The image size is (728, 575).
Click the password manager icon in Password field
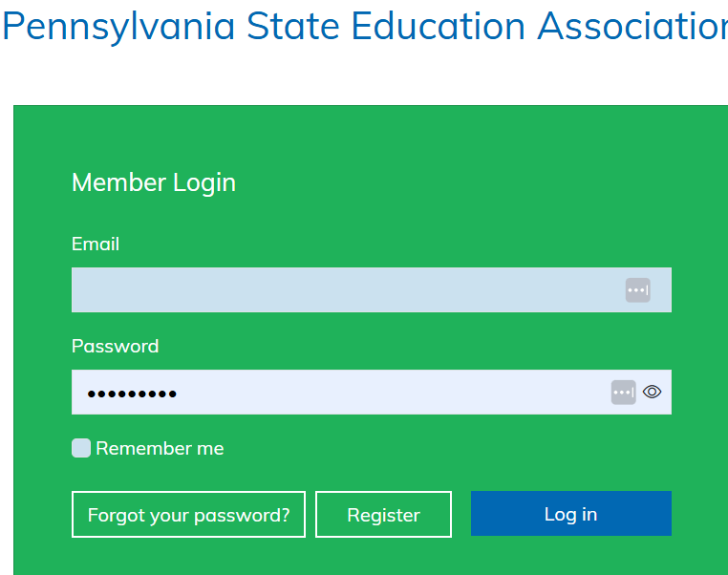point(624,392)
